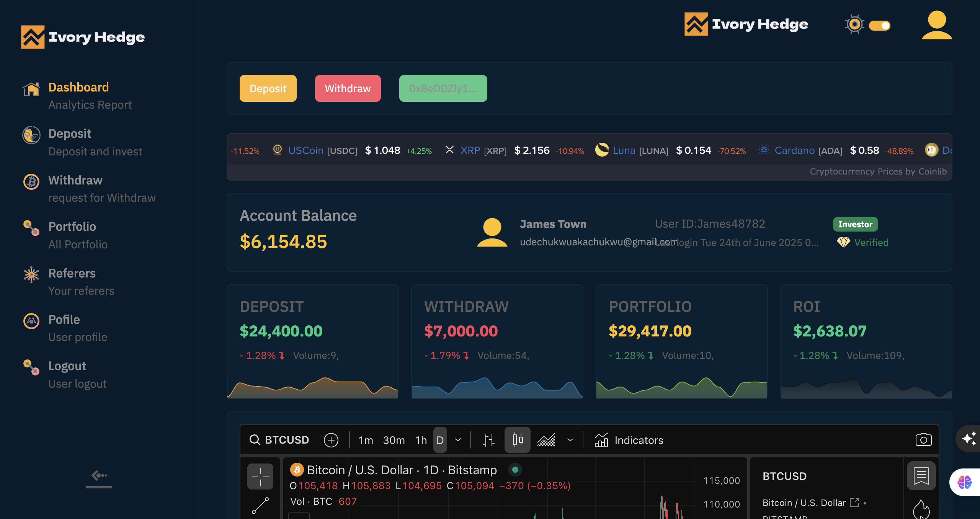Switch to bar chart style icon

[488, 440]
